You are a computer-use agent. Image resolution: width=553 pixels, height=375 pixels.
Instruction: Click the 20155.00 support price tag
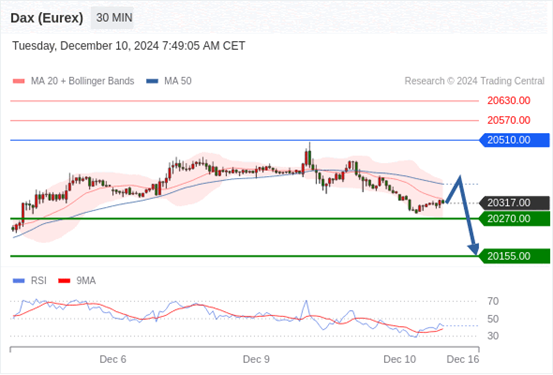(x=515, y=256)
